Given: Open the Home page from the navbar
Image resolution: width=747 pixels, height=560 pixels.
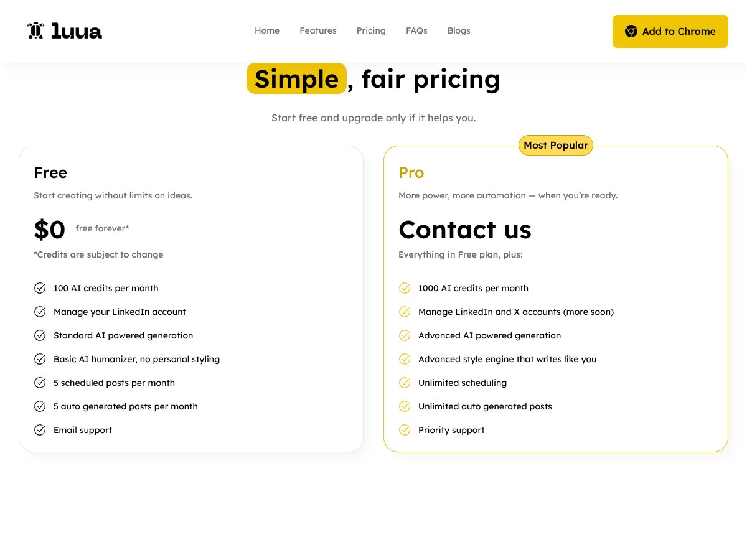Looking at the screenshot, I should point(267,30).
